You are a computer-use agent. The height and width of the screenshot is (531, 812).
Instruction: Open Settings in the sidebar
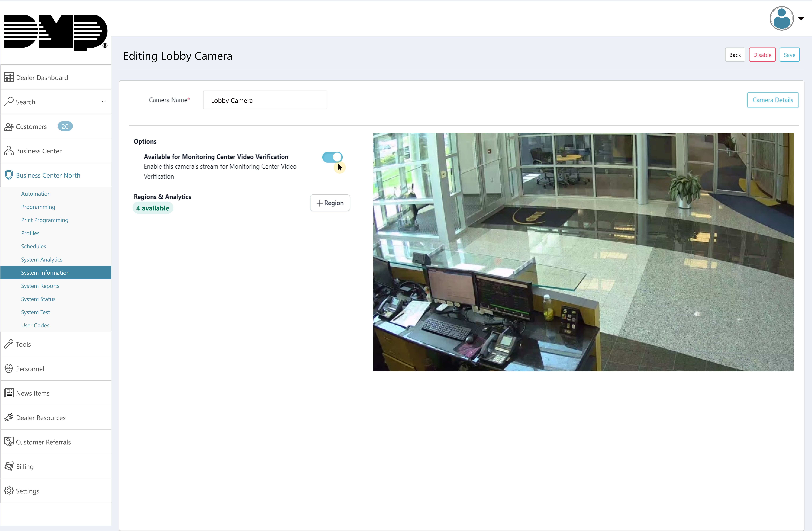(x=56, y=491)
